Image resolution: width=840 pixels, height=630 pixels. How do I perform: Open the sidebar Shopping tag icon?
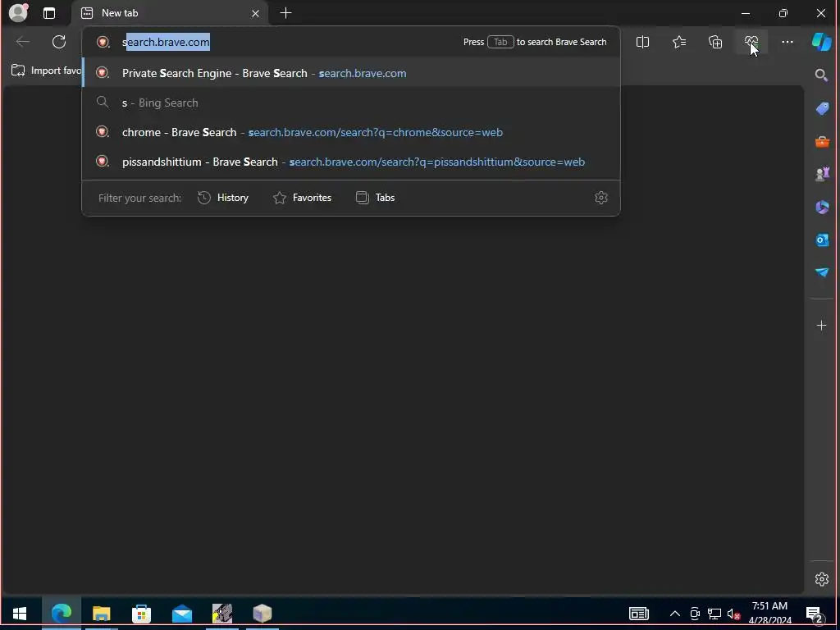822,109
